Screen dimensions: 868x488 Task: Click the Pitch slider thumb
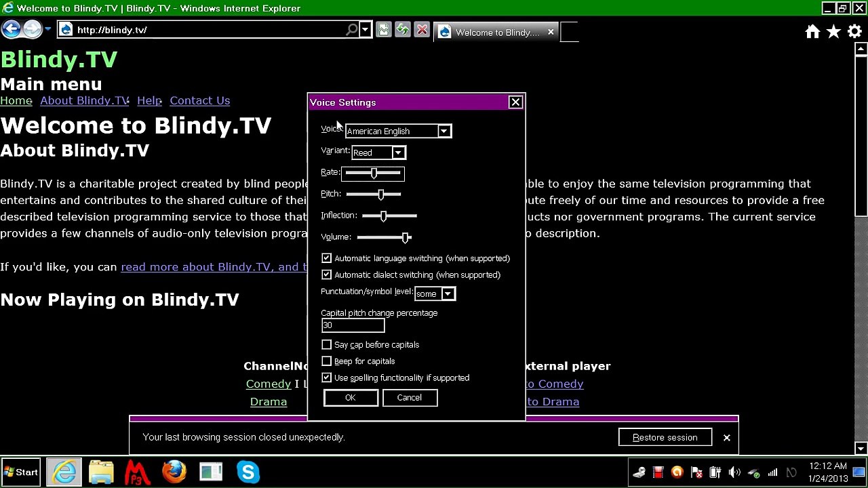(x=380, y=195)
